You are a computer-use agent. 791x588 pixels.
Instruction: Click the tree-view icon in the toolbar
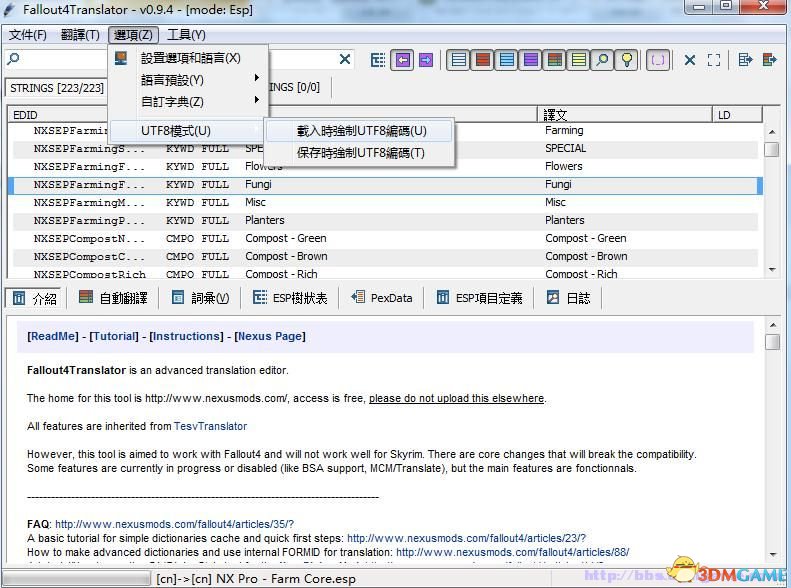click(x=377, y=60)
